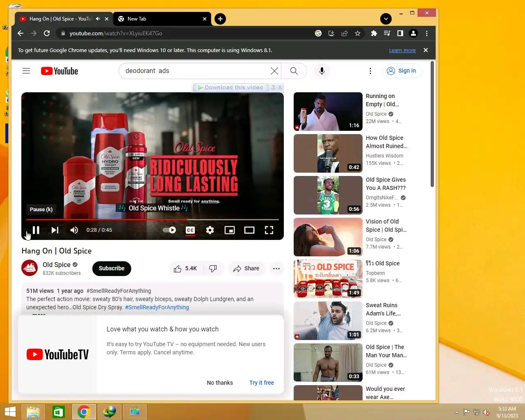Open YouTube settings three-dot menu

[370, 71]
